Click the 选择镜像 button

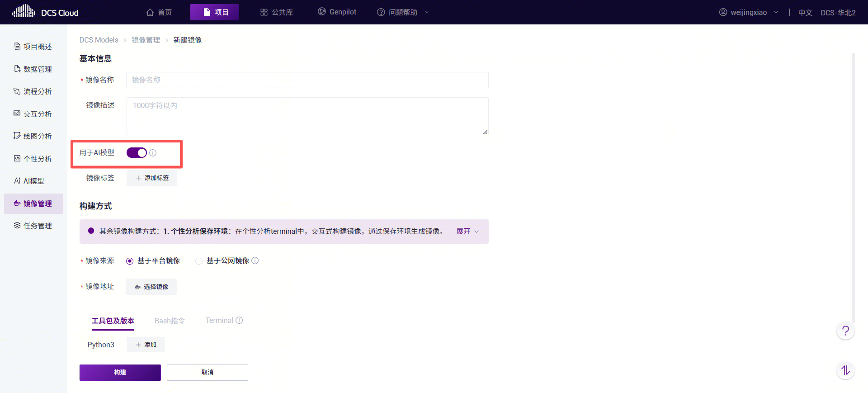[x=151, y=287]
